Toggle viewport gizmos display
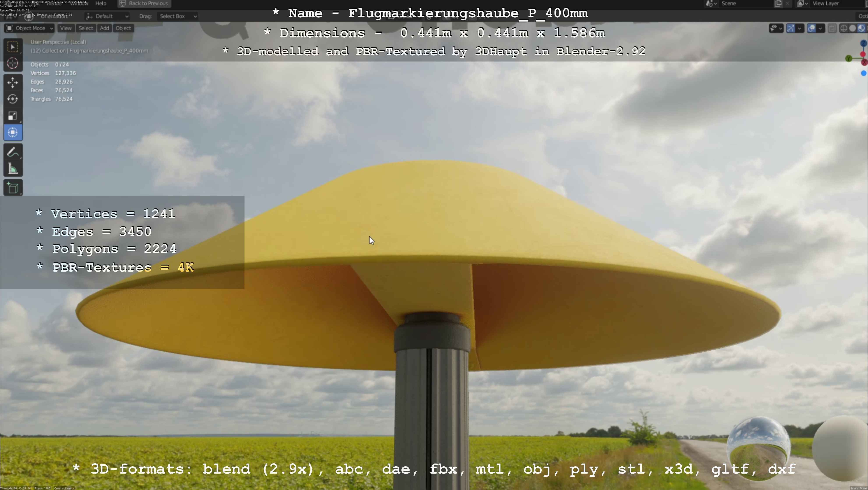The image size is (868, 490). click(791, 28)
